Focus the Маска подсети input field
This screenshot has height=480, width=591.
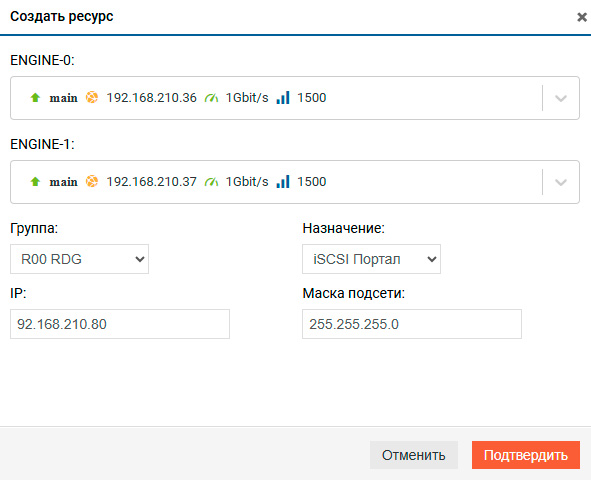point(412,324)
